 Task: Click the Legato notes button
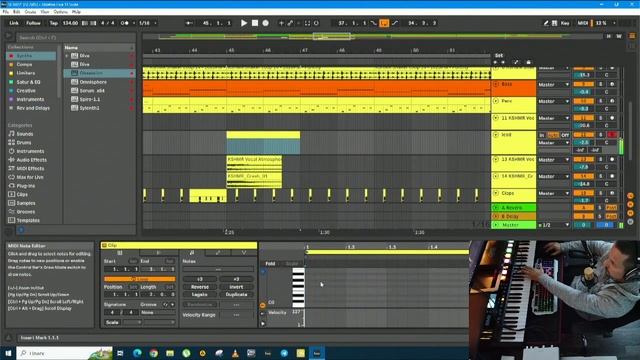coord(200,294)
